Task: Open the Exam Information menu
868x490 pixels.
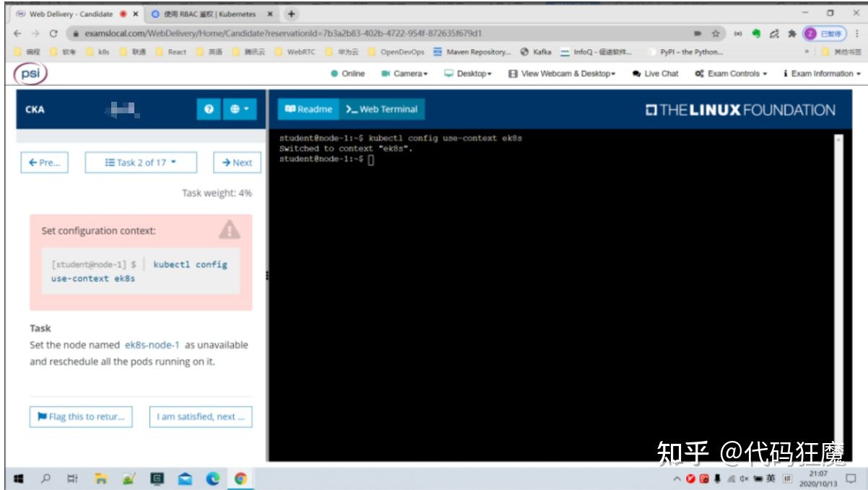Action: point(822,74)
